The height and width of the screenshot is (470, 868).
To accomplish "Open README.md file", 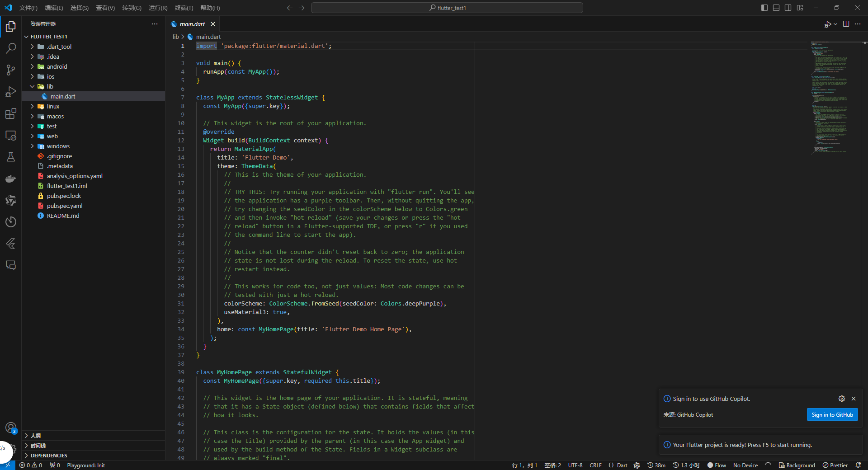I will (93, 216).
